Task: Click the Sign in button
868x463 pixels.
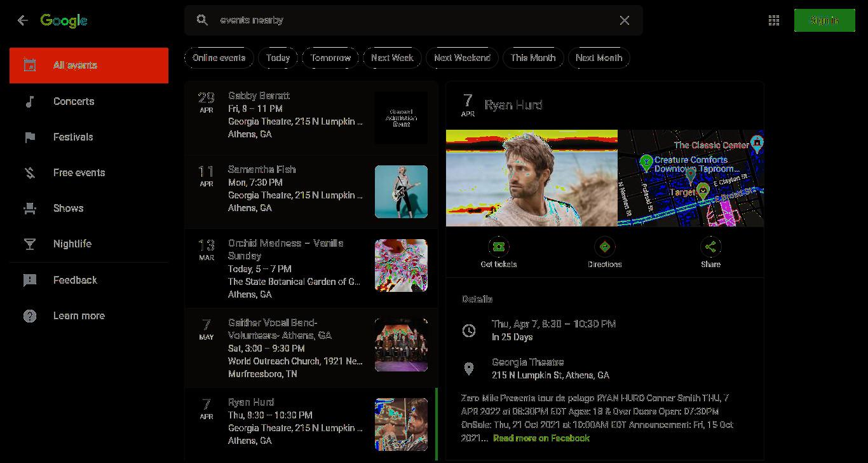Action: point(824,20)
